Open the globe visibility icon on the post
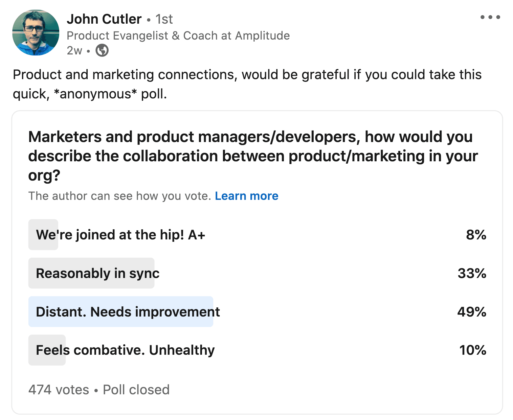 point(102,50)
